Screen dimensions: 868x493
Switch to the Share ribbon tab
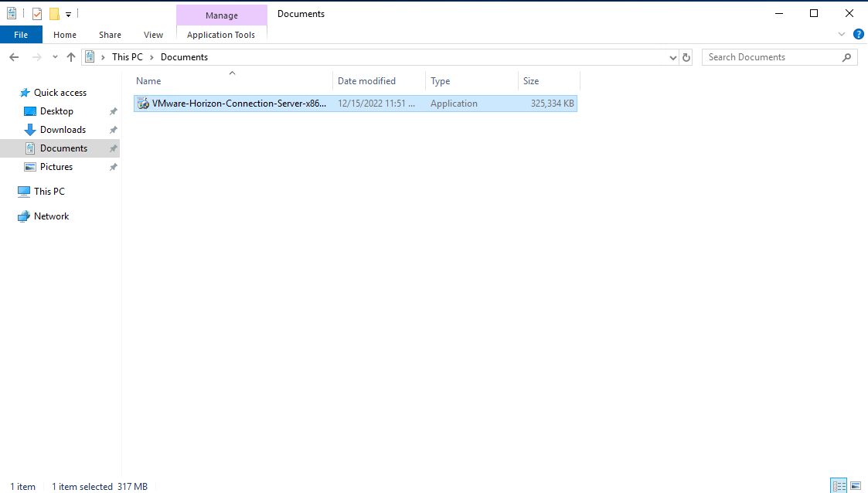point(111,34)
